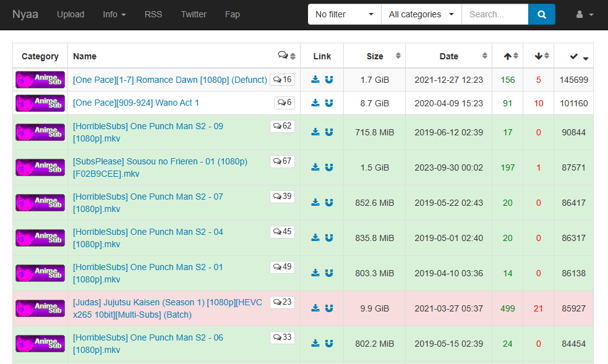The image size is (608, 364).
Task: Open the Twitter link
Action: (x=194, y=14)
